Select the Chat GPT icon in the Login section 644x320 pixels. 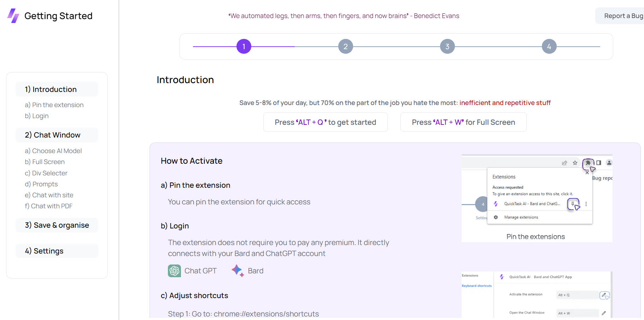click(x=174, y=270)
